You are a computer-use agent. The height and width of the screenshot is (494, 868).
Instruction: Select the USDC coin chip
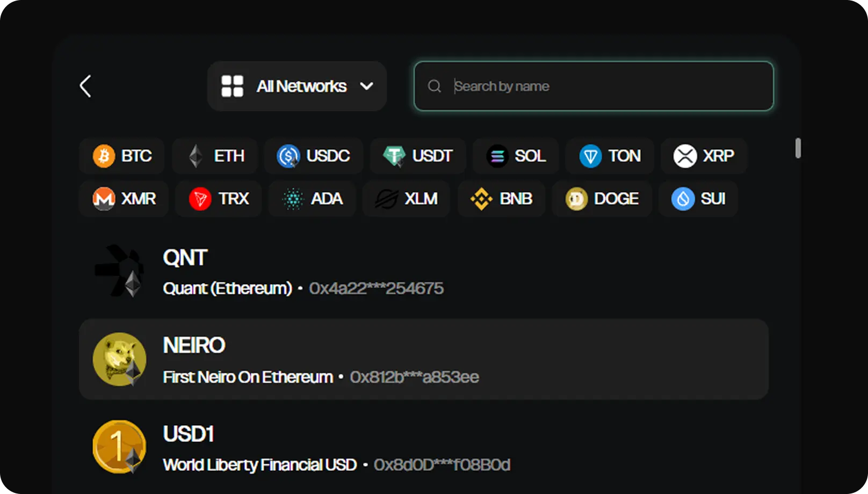(313, 156)
